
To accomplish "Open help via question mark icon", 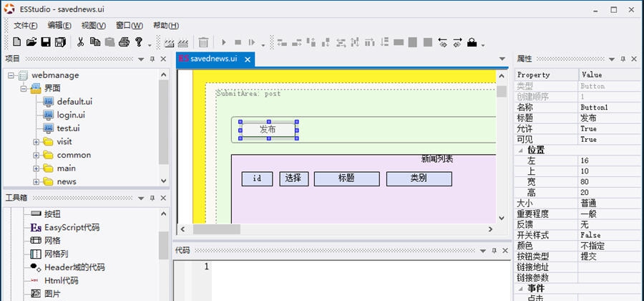I will point(139,42).
